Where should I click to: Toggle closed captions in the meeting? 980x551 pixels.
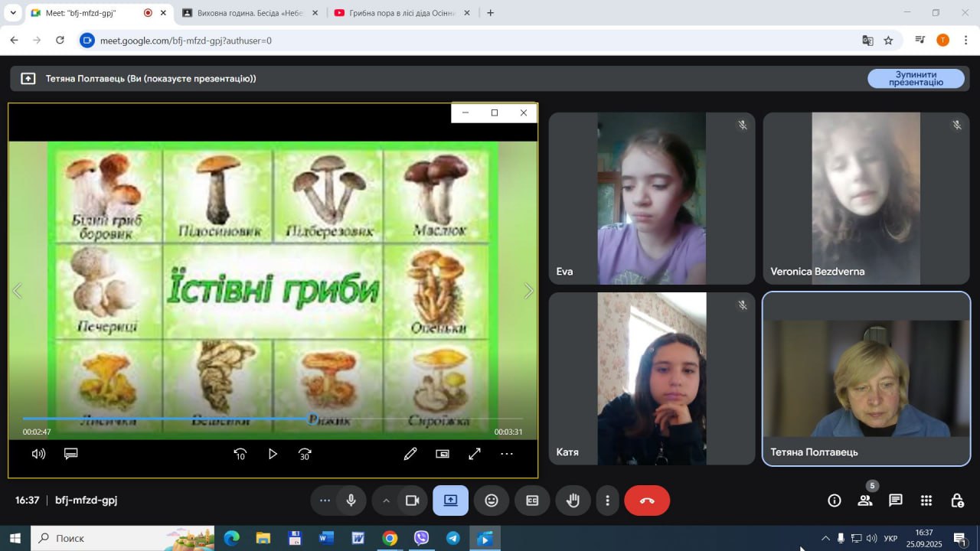click(532, 500)
